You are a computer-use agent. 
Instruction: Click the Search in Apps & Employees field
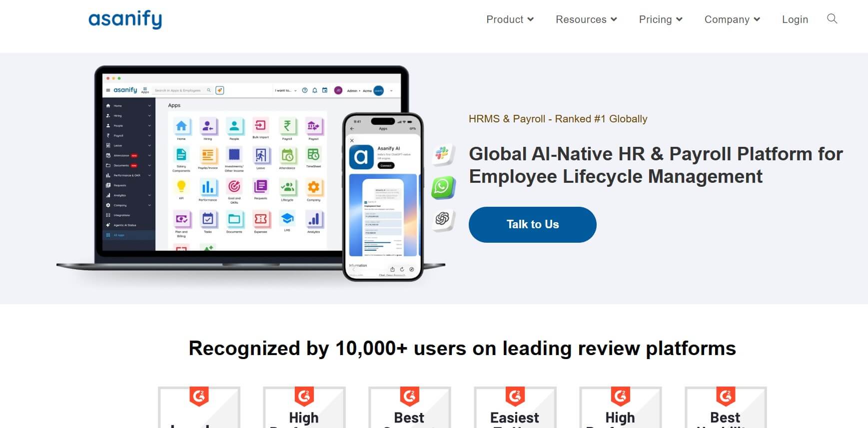(x=182, y=90)
